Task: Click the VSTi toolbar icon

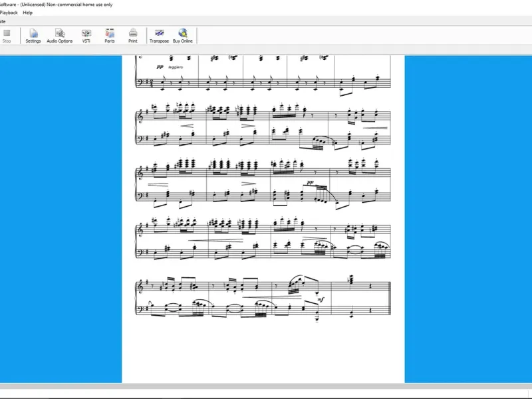Action: coord(86,36)
